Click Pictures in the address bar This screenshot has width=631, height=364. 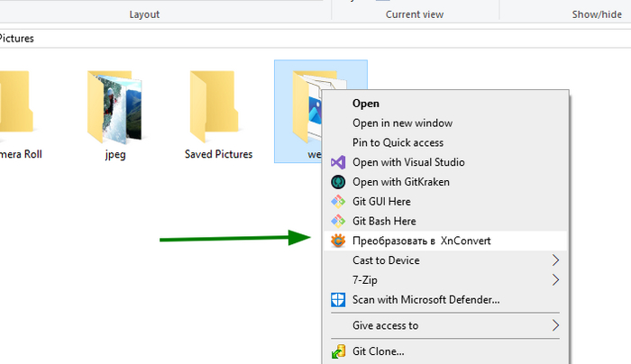click(16, 38)
